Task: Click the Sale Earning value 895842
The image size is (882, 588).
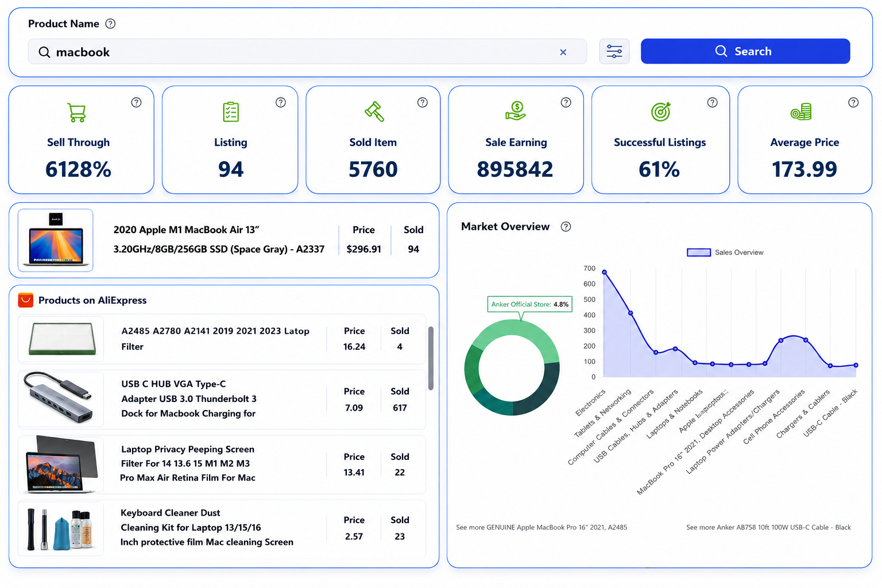Action: [x=515, y=169]
